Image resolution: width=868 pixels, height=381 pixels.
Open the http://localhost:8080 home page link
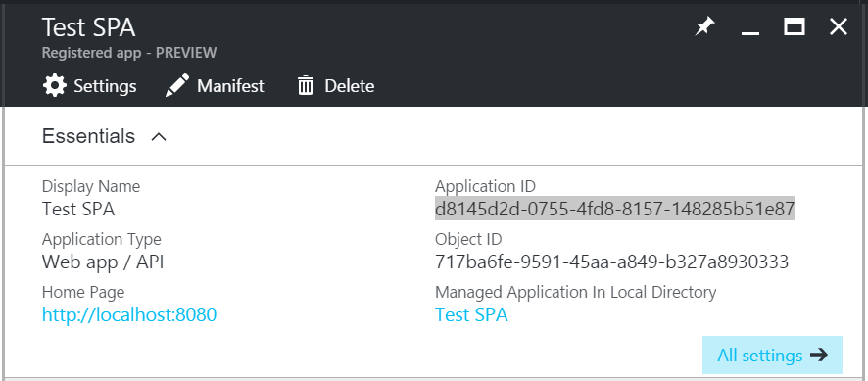coord(129,314)
